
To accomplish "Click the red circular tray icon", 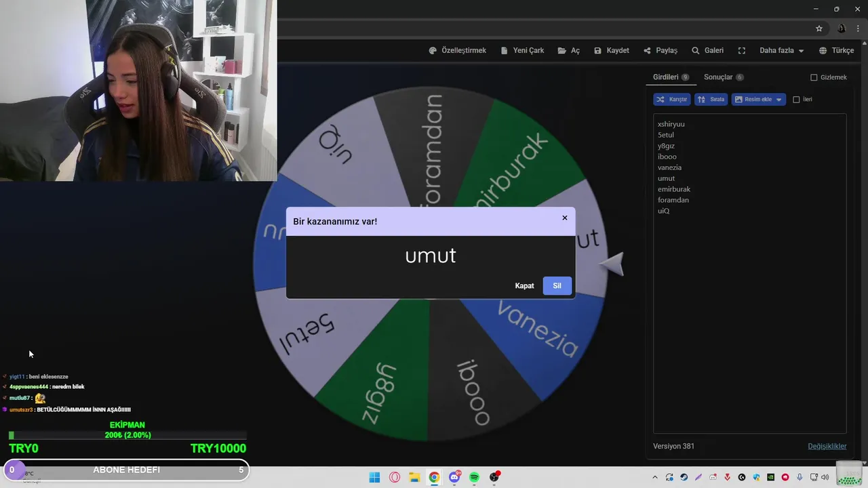I will click(x=785, y=477).
